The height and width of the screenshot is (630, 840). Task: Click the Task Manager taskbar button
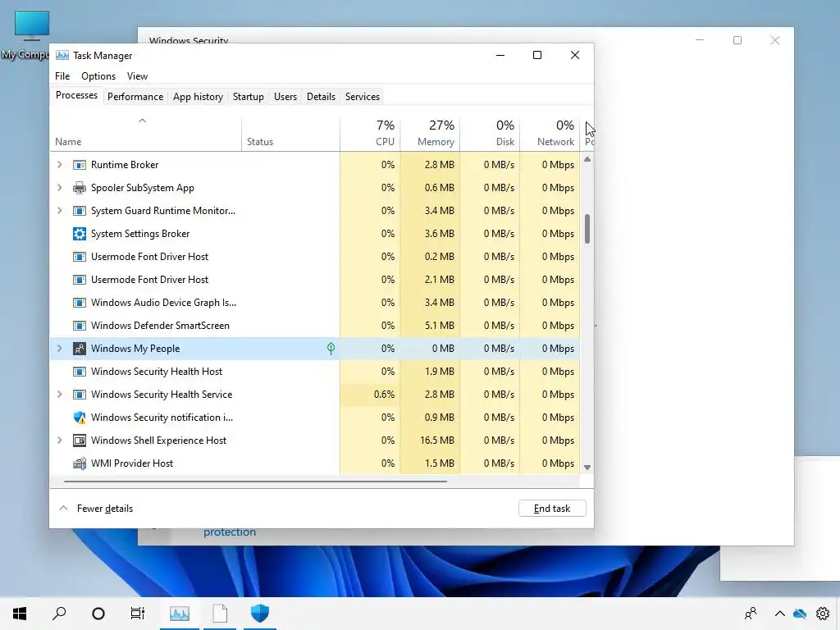180,614
